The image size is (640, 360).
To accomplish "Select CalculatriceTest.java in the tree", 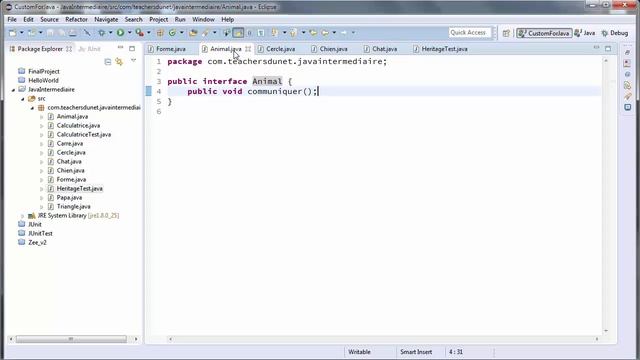I will [84, 135].
